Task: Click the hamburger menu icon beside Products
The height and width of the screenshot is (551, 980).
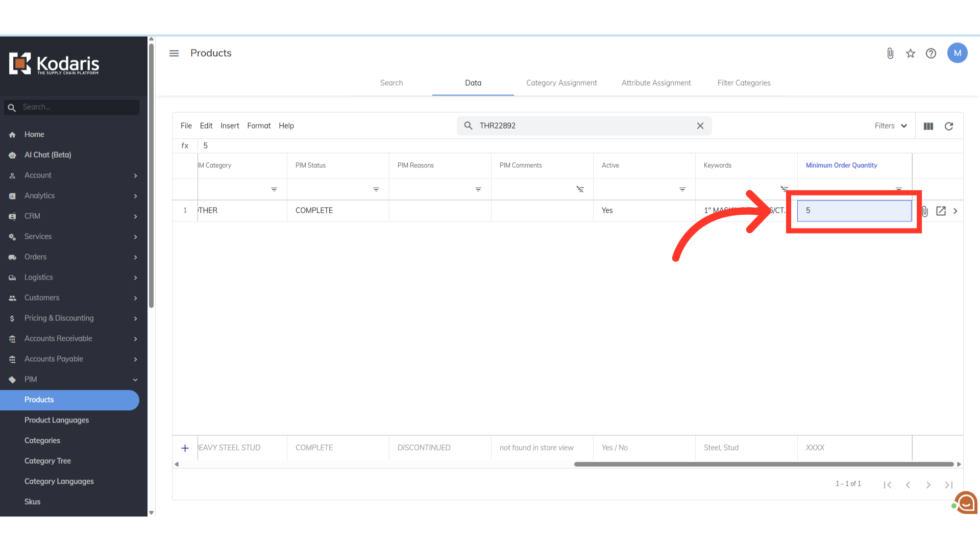Action: pyautogui.click(x=174, y=53)
